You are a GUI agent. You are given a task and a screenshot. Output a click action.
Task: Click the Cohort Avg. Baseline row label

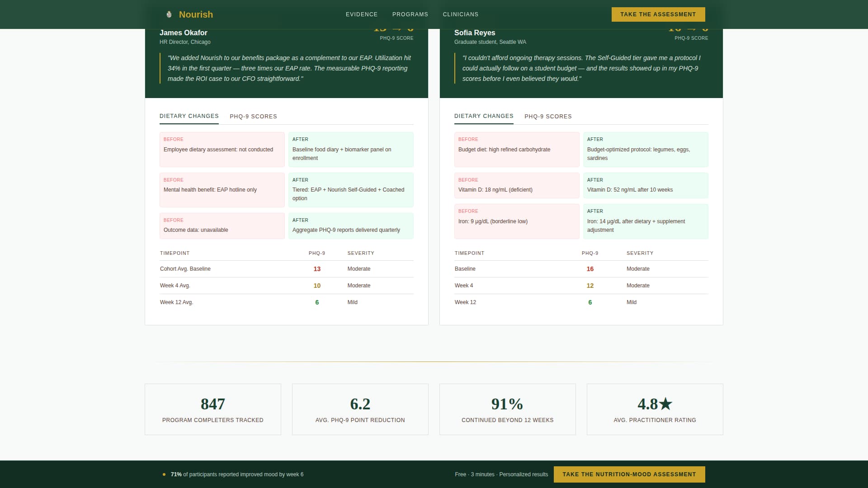coord(185,269)
